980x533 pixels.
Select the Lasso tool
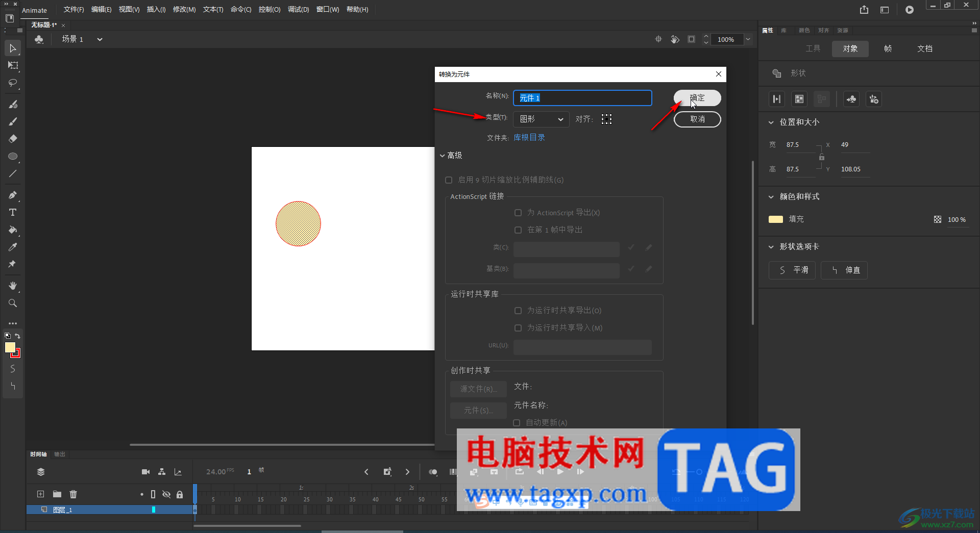tap(13, 83)
